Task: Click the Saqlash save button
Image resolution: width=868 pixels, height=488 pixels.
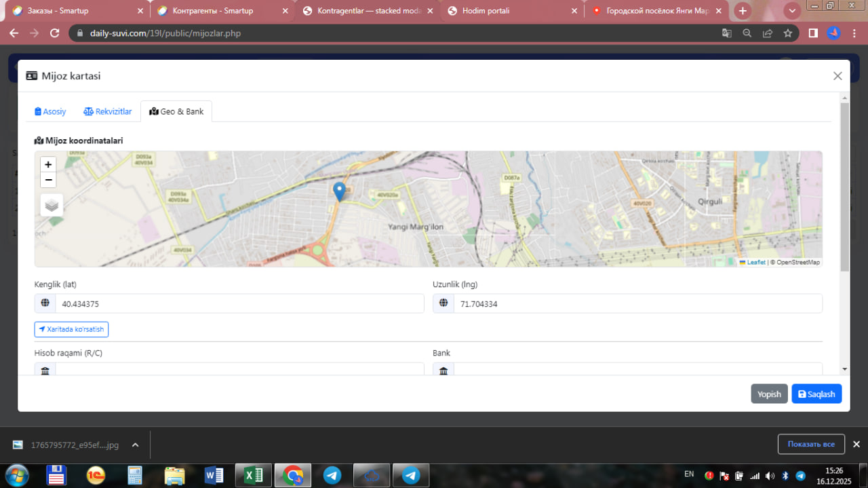Action: point(816,394)
